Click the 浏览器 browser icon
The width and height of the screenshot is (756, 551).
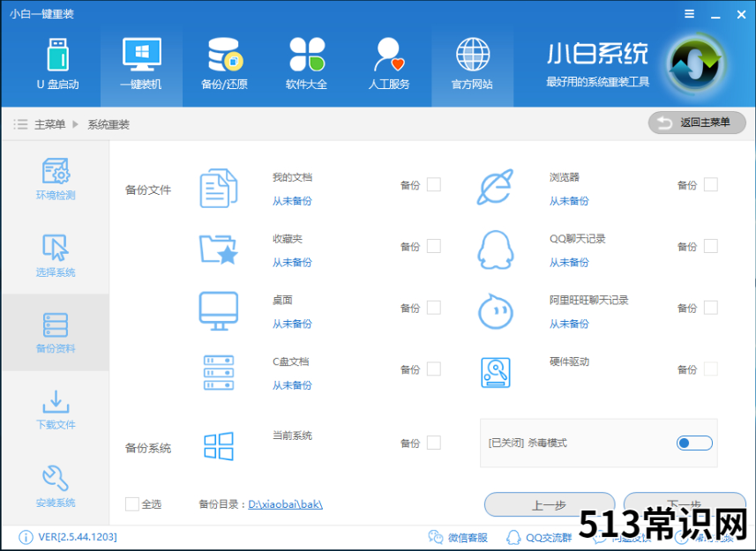(495, 187)
